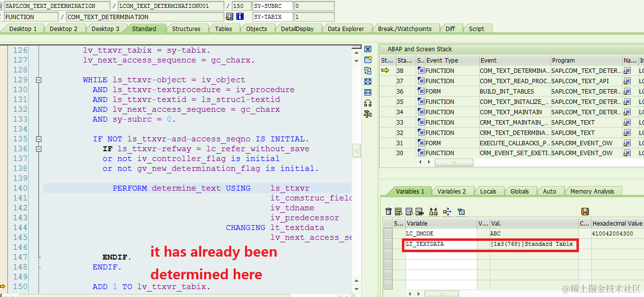Click the event type icon in stack row 31

pyautogui.click(x=421, y=143)
